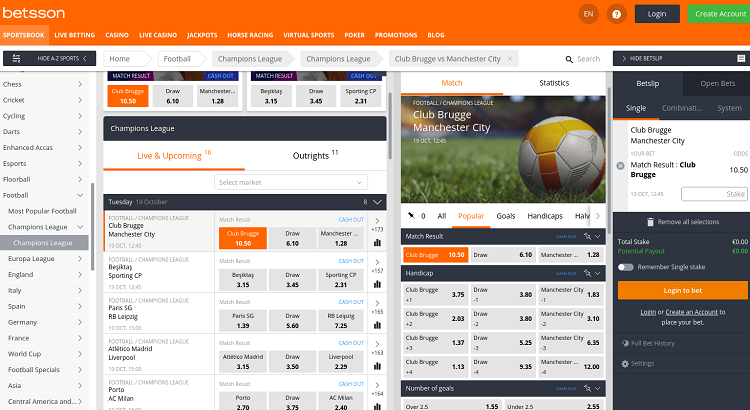Select the System betslip tab
Viewport: 750px width, 410px height.
tap(729, 108)
